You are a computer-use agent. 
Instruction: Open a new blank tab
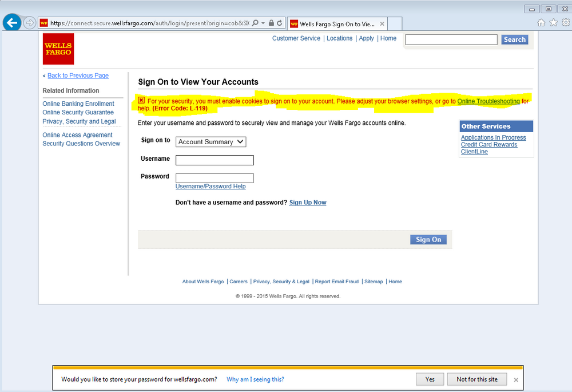point(395,23)
